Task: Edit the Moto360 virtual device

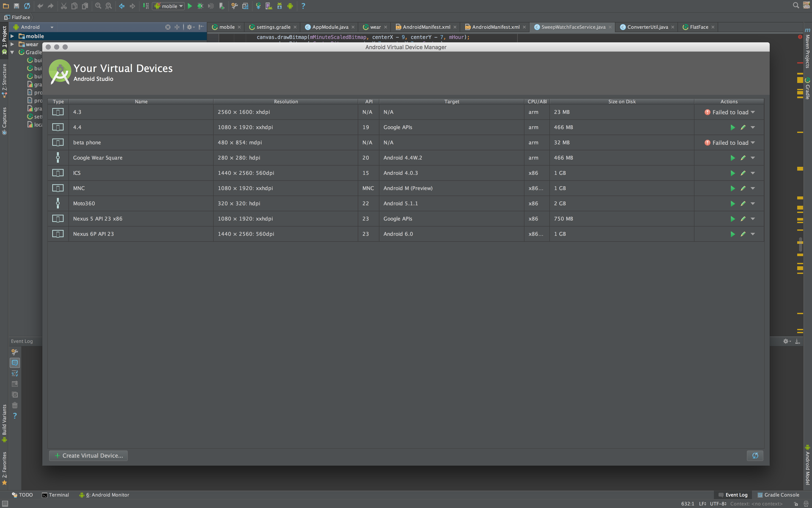Action: (x=743, y=204)
